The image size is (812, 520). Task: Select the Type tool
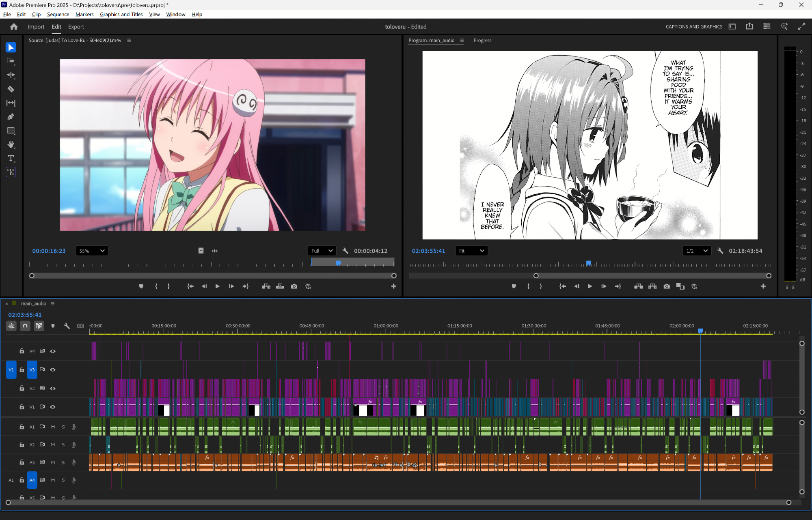pos(11,158)
